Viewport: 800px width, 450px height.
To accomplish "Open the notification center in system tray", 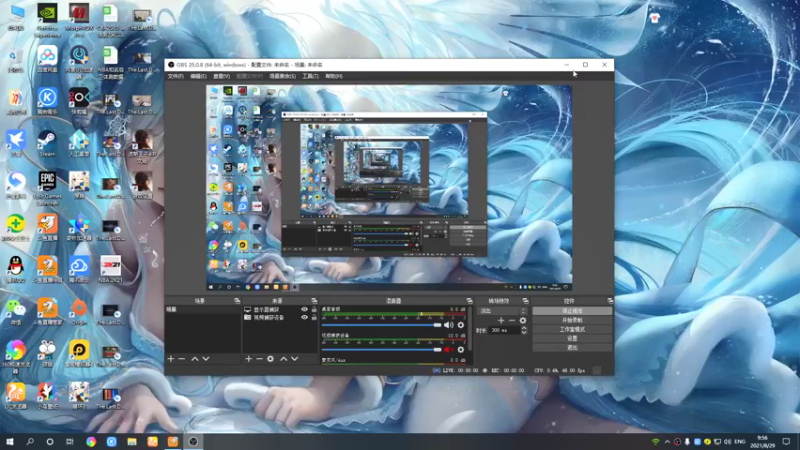I will point(786,442).
